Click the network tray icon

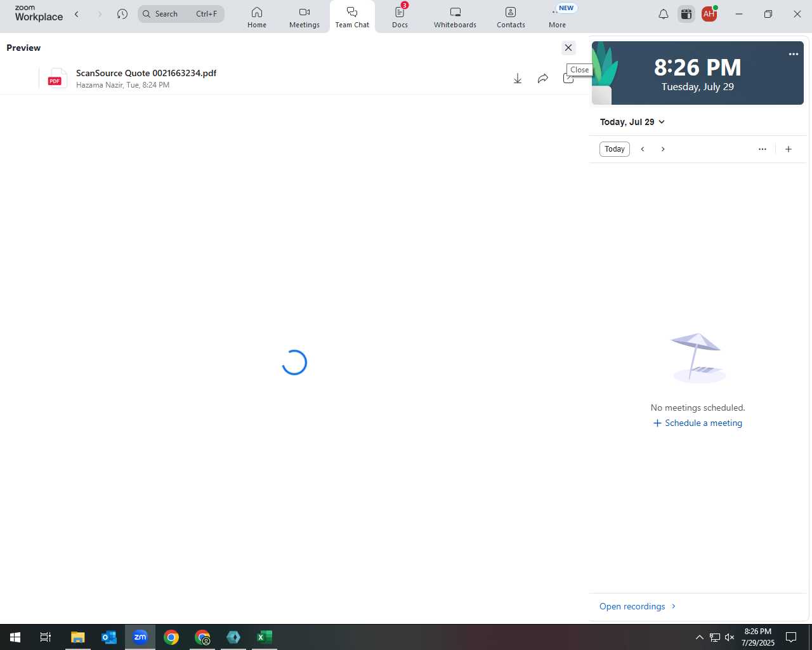(x=714, y=637)
